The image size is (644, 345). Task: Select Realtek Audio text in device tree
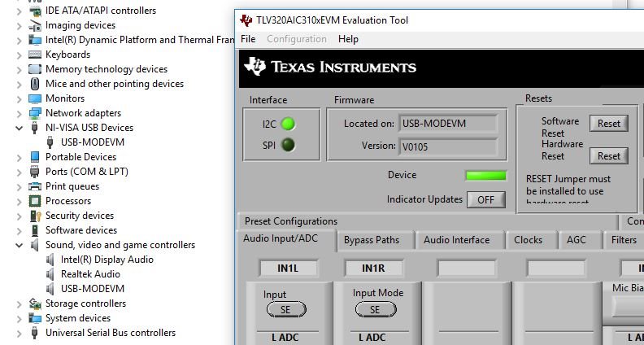90,274
